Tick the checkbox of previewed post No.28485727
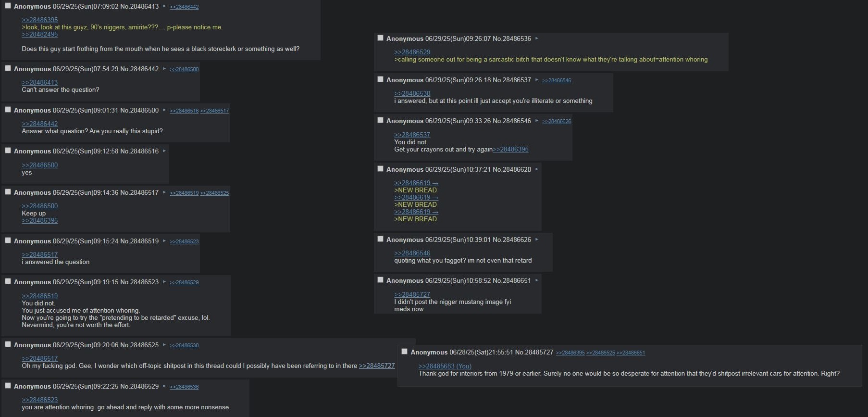This screenshot has height=417, width=868. coord(404,352)
